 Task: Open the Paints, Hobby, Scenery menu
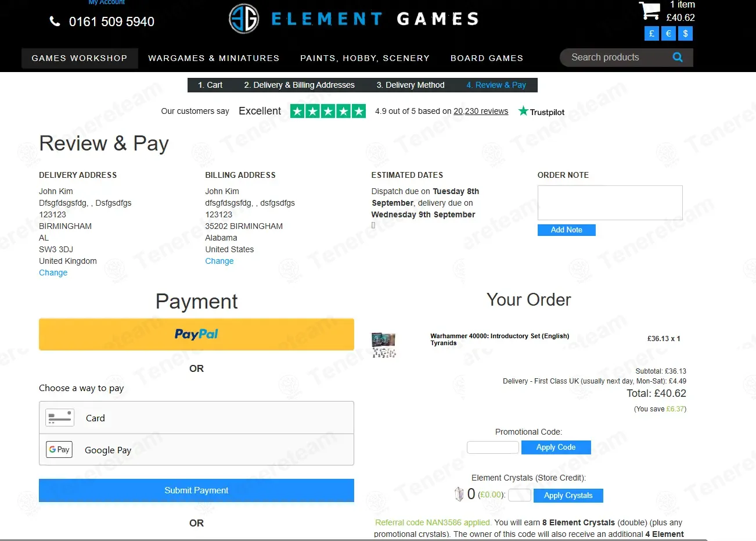pos(365,58)
